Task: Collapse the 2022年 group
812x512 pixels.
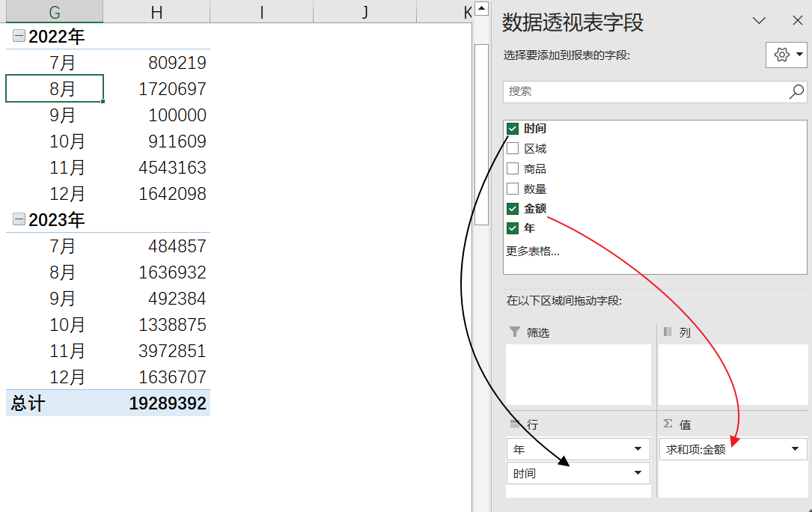Action: (x=19, y=35)
